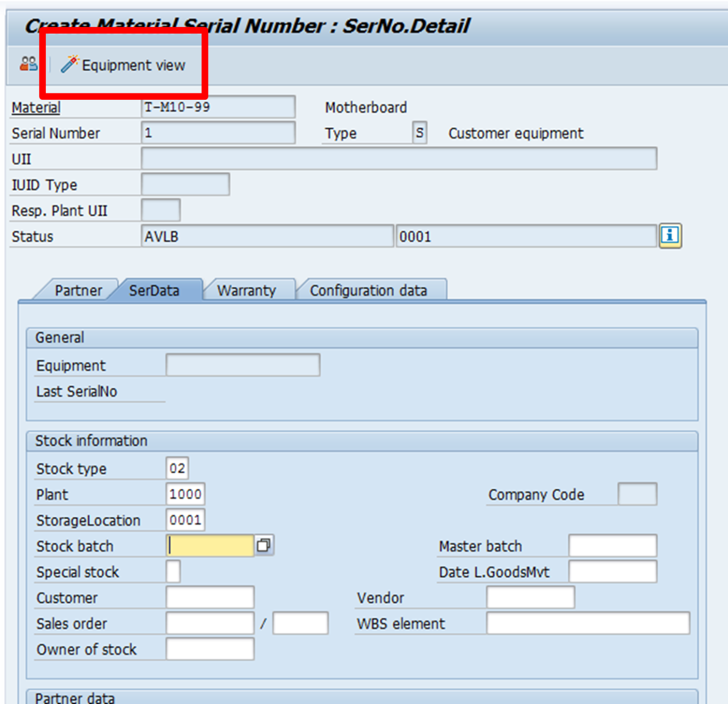
Task: Click the Material field showing T-M10-99
Action: pyautogui.click(x=218, y=107)
